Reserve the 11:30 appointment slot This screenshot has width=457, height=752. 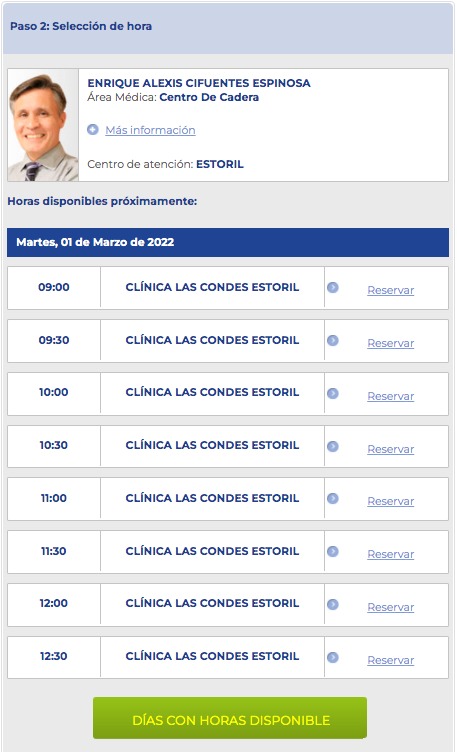coord(390,554)
